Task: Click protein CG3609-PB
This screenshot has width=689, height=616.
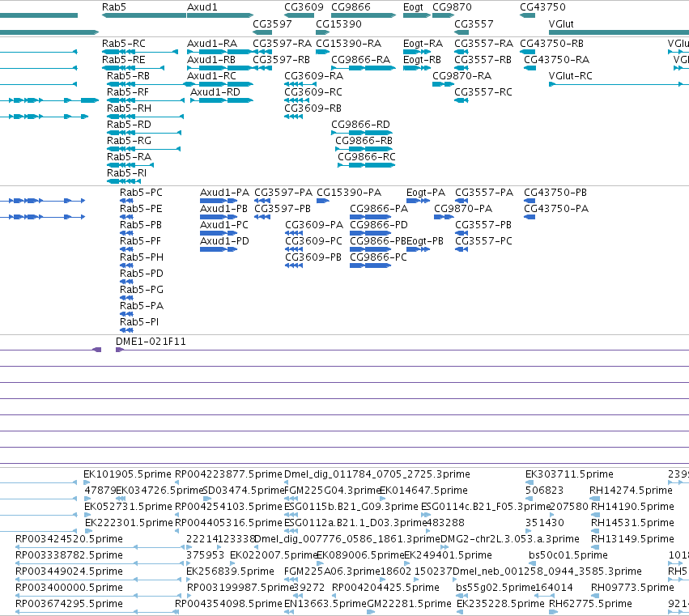Action: pos(313,257)
